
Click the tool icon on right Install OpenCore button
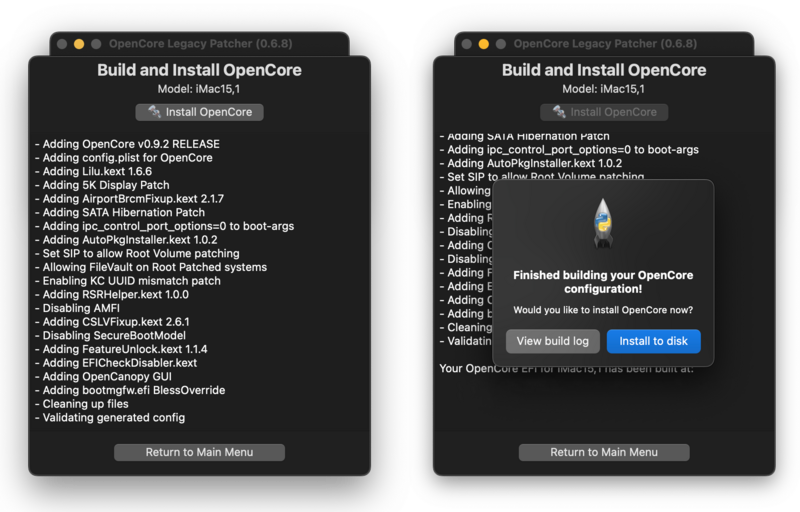559,112
